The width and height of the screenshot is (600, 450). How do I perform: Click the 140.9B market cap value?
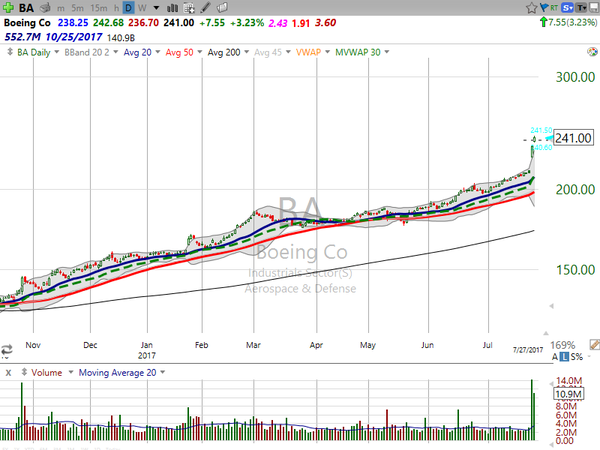121,38
